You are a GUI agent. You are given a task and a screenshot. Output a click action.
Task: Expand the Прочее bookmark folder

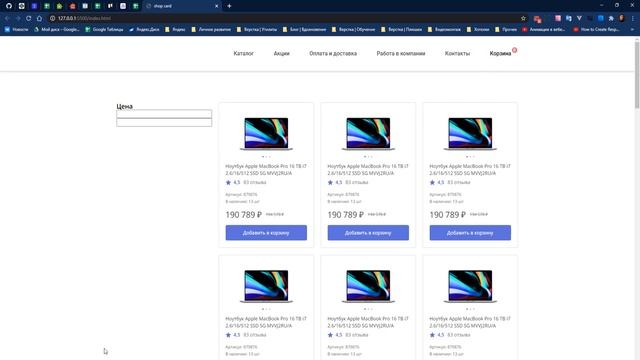506,29
